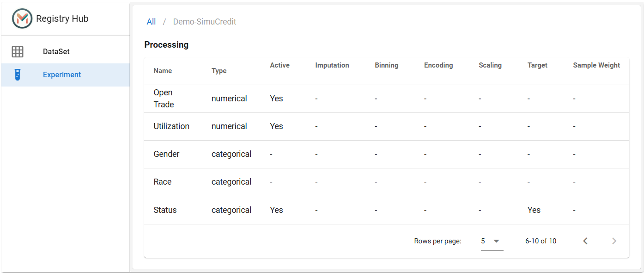Open the DataSet menu item
Image resolution: width=644 pixels, height=273 pixels.
click(65, 51)
